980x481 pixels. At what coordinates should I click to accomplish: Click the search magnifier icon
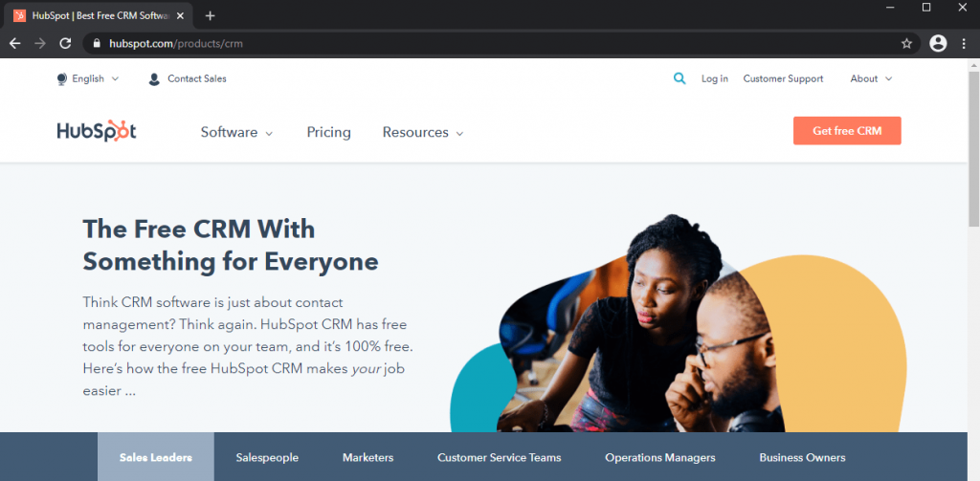tap(679, 78)
